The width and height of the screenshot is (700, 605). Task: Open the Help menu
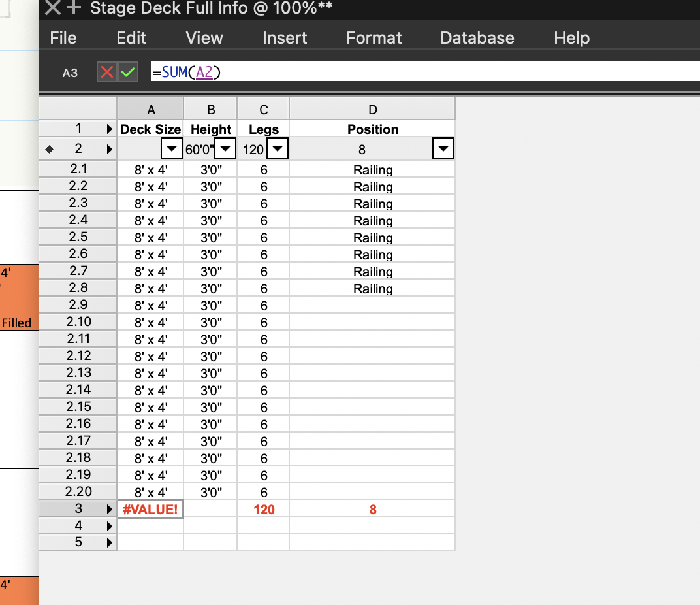tap(571, 38)
